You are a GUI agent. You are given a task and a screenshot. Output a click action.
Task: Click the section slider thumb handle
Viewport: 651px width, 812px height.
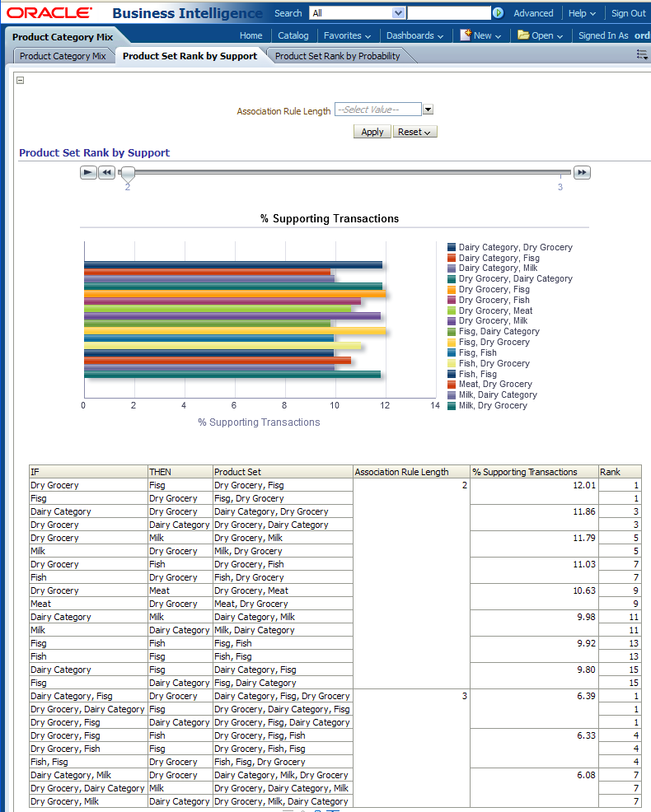128,172
